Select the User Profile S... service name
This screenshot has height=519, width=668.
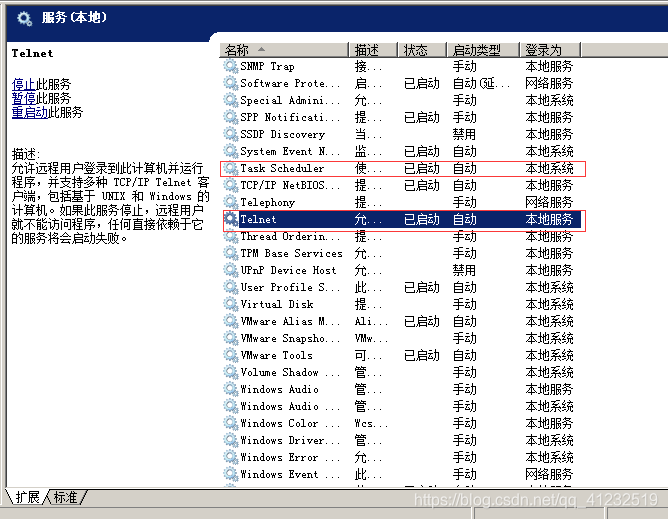[290, 288]
